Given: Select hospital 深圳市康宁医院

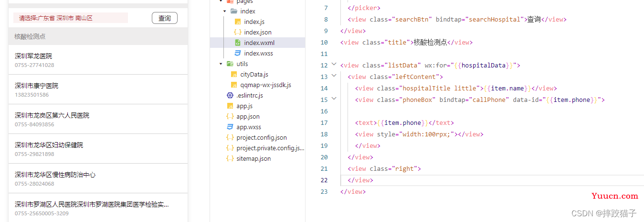Looking at the screenshot, I should (36, 86).
